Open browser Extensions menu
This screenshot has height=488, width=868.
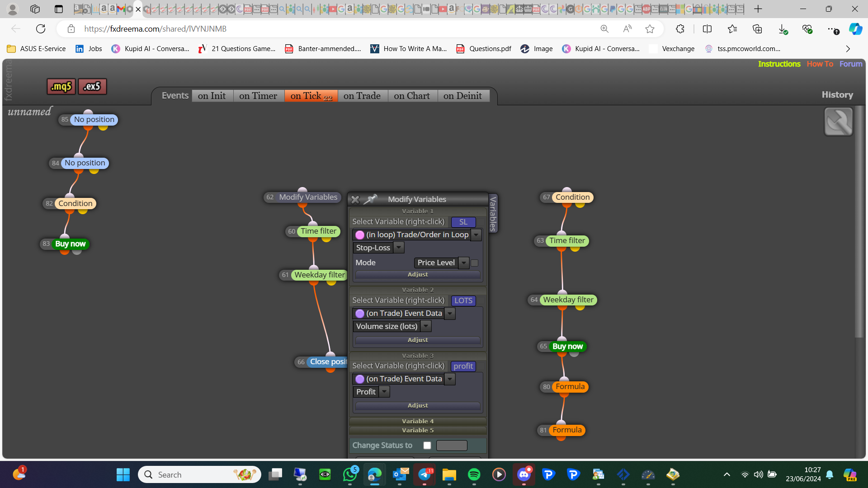(x=680, y=29)
